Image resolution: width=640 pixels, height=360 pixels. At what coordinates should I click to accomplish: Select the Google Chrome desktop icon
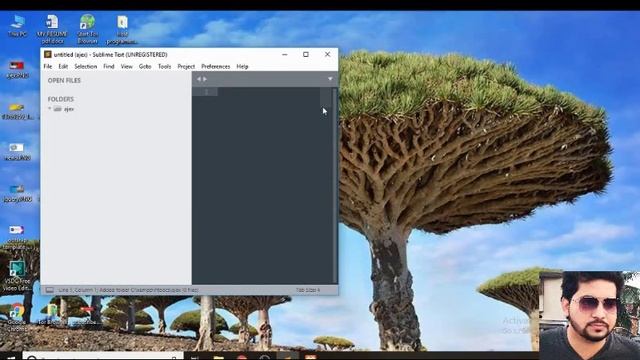click(17, 317)
